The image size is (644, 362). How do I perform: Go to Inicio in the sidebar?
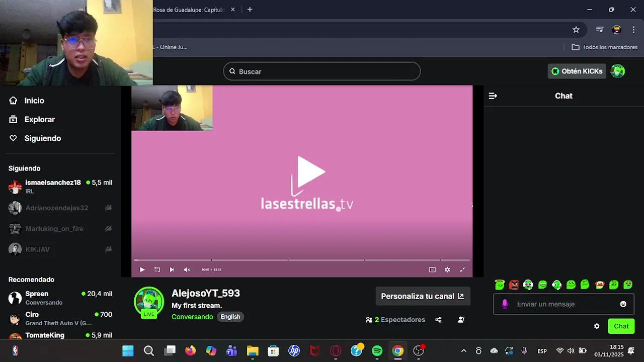point(27,101)
